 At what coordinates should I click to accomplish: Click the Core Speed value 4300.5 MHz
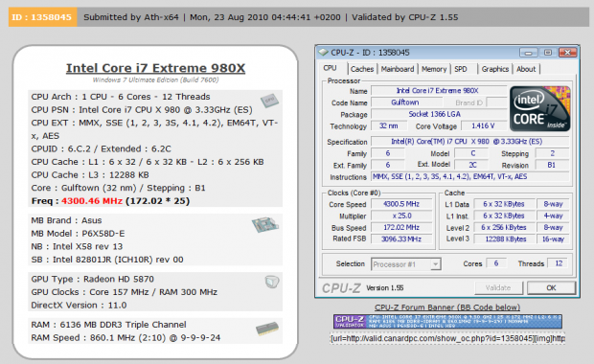point(401,204)
